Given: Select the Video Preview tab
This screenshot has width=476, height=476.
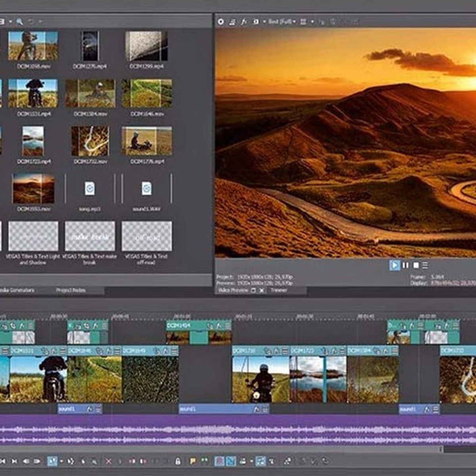Looking at the screenshot, I should tap(233, 290).
